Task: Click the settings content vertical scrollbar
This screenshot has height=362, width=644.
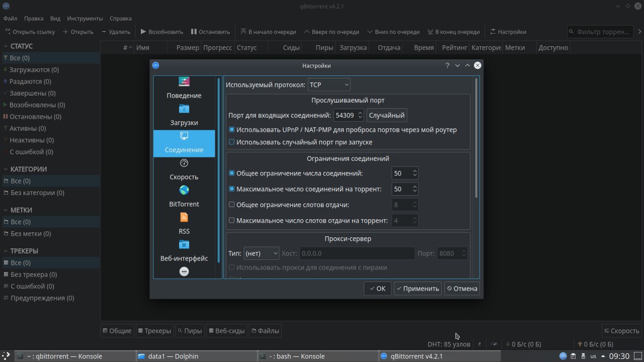Action: tap(476, 137)
